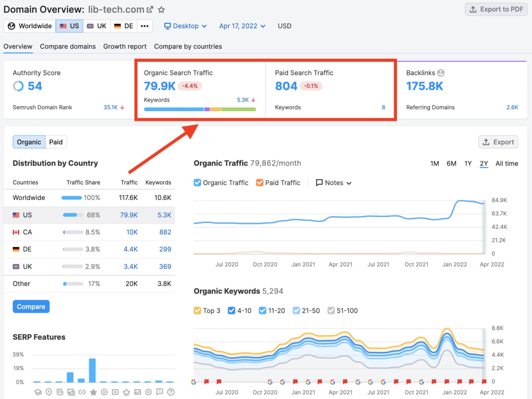Image resolution: width=532 pixels, height=399 pixels.
Task: Open the Compare by countries tab
Action: (188, 46)
